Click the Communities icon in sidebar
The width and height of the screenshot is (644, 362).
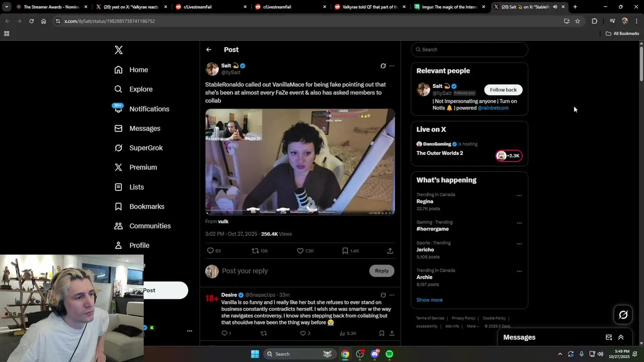118,226
